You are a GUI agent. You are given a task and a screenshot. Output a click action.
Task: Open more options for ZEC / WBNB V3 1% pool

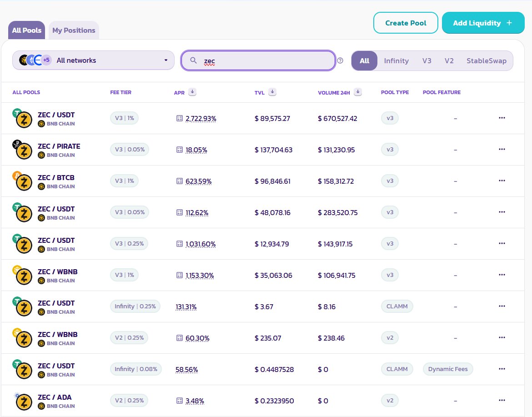pyautogui.click(x=502, y=275)
